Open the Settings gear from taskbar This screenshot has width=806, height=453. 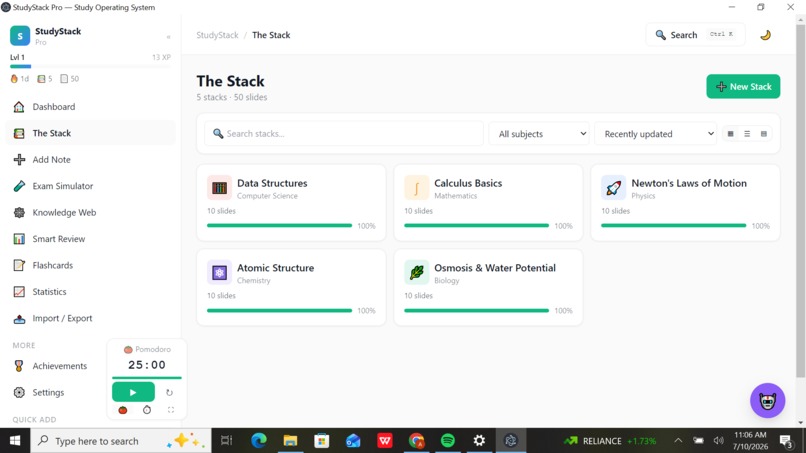tap(479, 441)
